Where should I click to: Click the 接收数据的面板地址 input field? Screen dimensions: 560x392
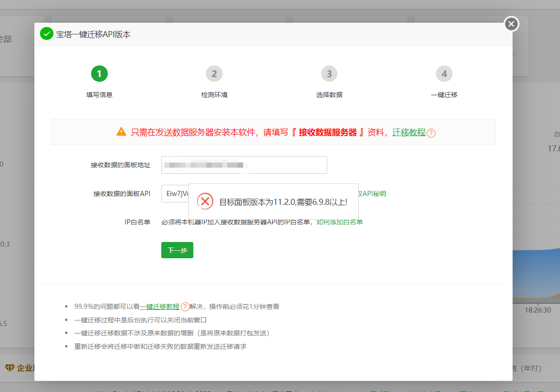tap(244, 165)
